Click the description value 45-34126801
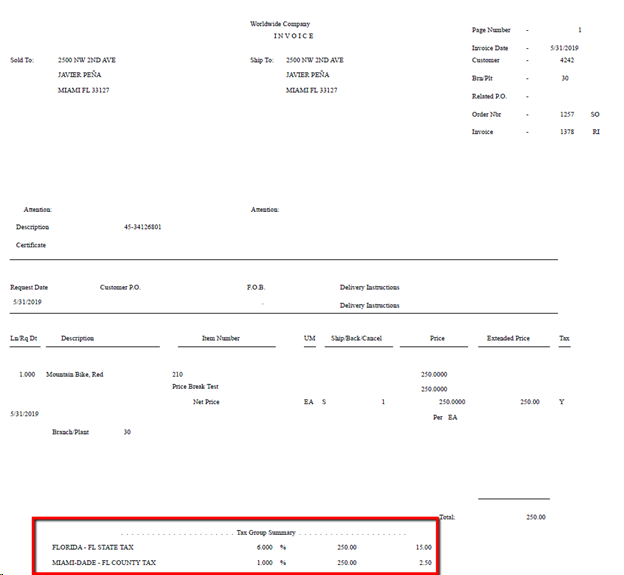624x575 pixels. [143, 227]
